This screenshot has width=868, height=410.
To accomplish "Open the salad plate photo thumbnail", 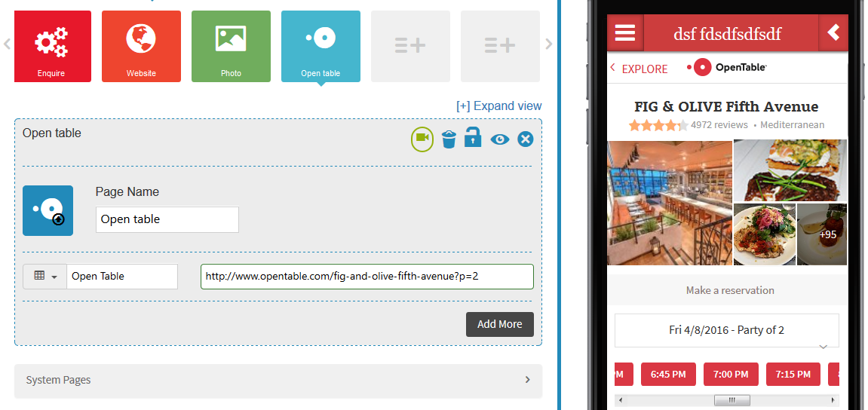I will (765, 234).
